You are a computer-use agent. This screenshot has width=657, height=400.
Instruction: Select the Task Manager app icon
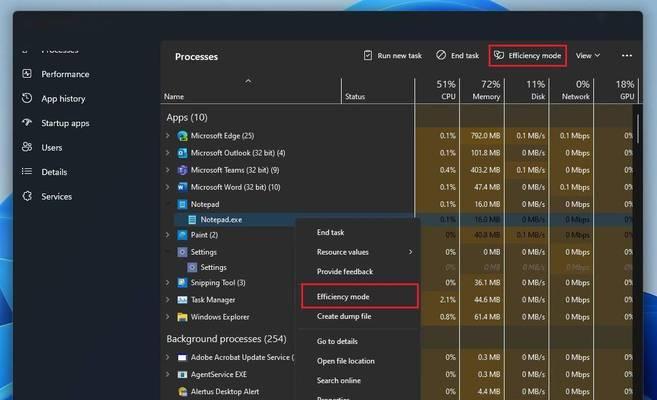[x=182, y=300]
